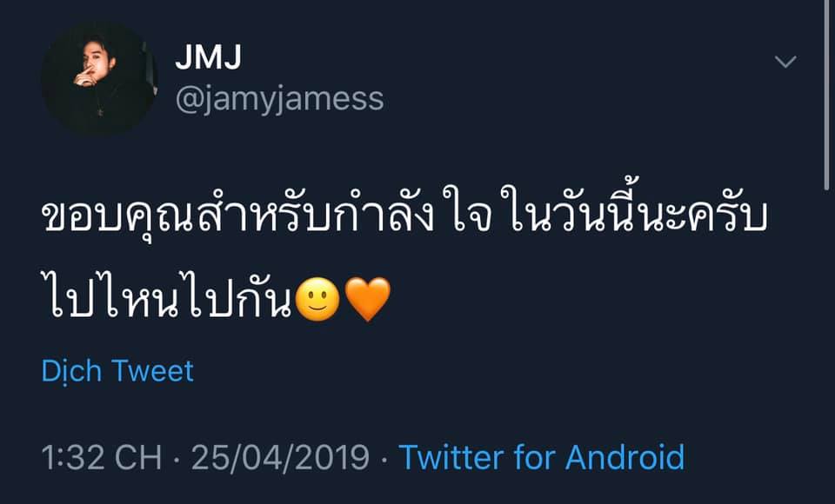Image resolution: width=835 pixels, height=504 pixels.
Task: Click the tweet text ไปไหนไปกัน
Action: point(167,298)
